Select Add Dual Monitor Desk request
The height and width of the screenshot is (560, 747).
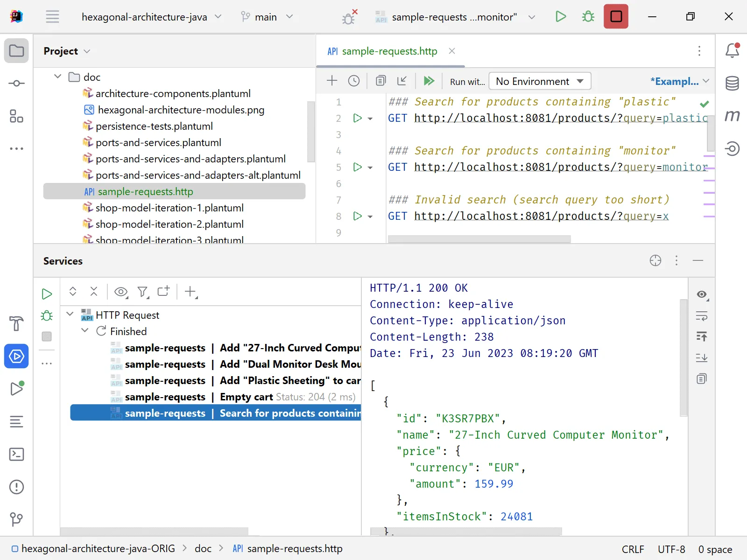(x=215, y=364)
